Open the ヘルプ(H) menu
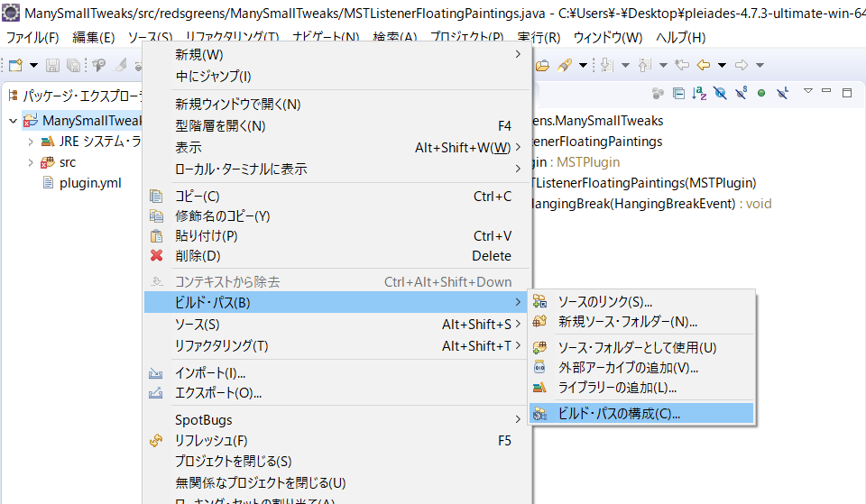Image resolution: width=866 pixels, height=504 pixels. point(681,38)
